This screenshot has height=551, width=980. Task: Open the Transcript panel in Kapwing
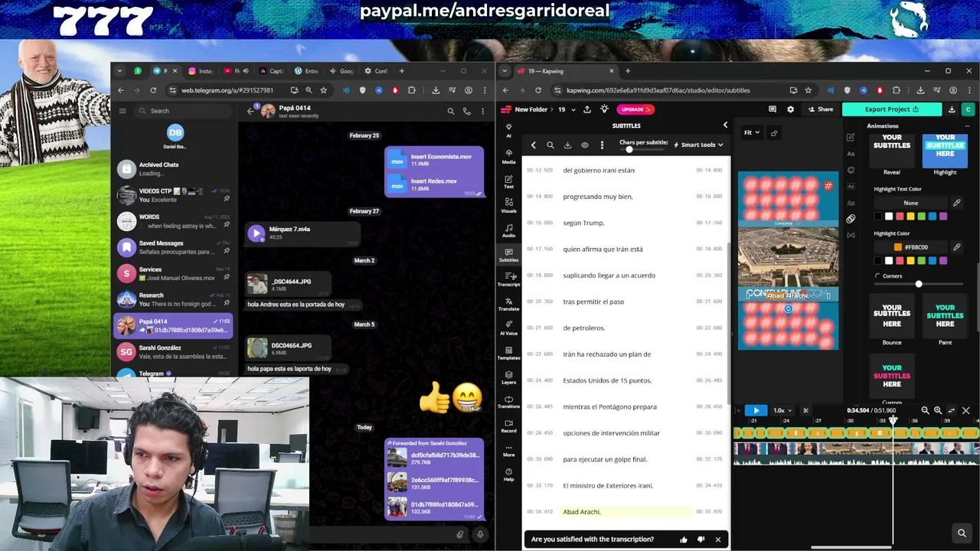(508, 279)
